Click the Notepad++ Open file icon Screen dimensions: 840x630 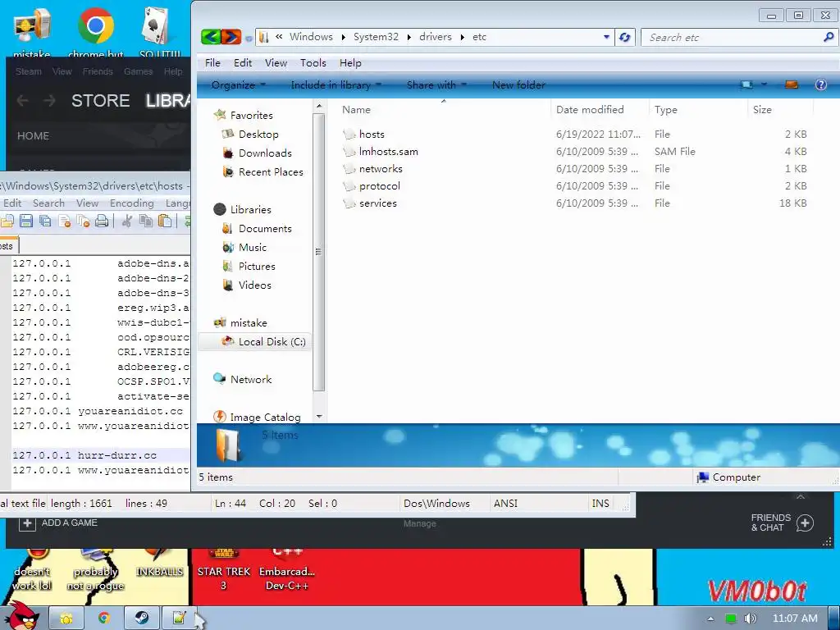pos(7,221)
